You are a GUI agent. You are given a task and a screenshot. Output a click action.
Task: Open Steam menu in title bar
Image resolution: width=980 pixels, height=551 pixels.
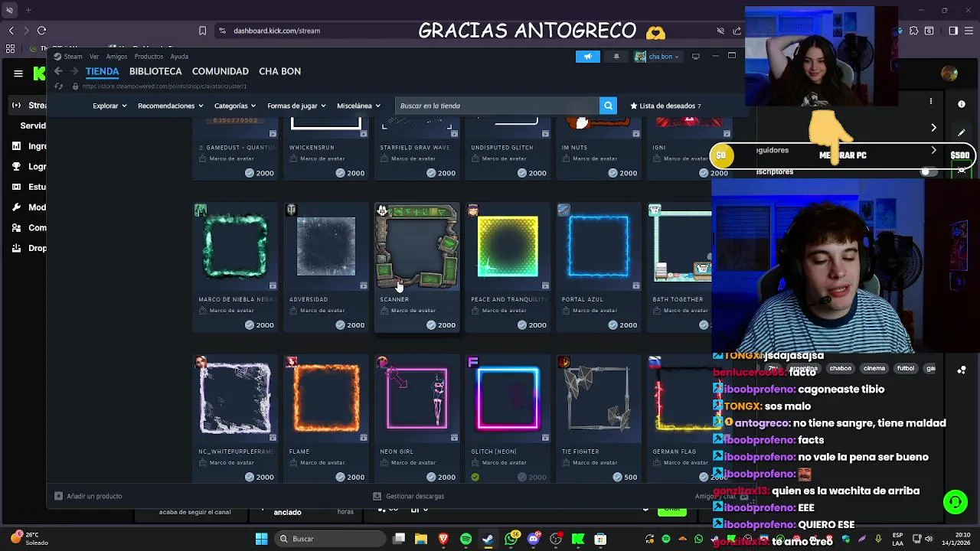point(68,56)
